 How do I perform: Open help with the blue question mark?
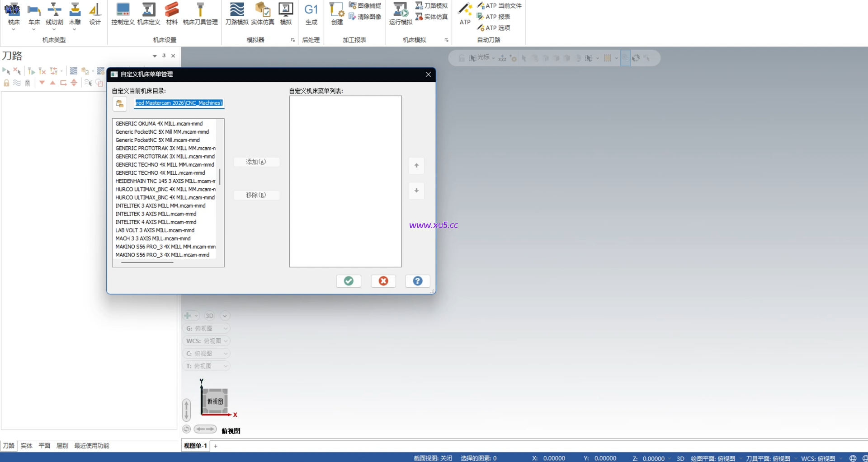[x=417, y=281]
